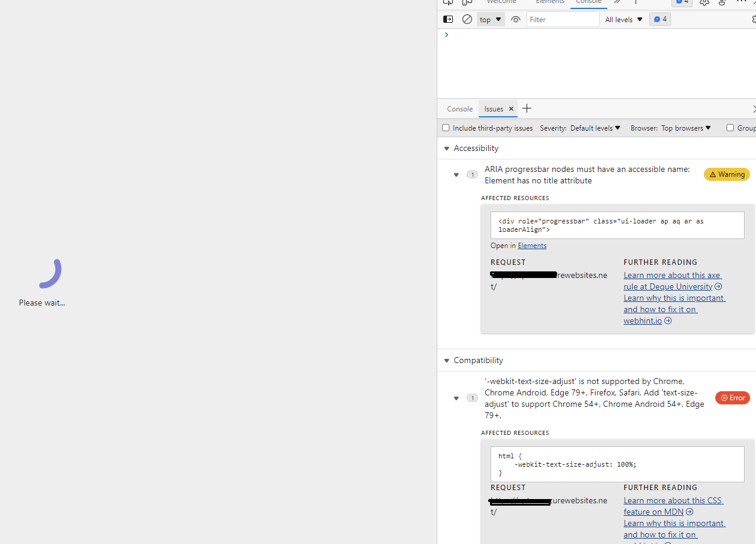Switch to the Console drawer tab
756x544 pixels.
click(459, 108)
